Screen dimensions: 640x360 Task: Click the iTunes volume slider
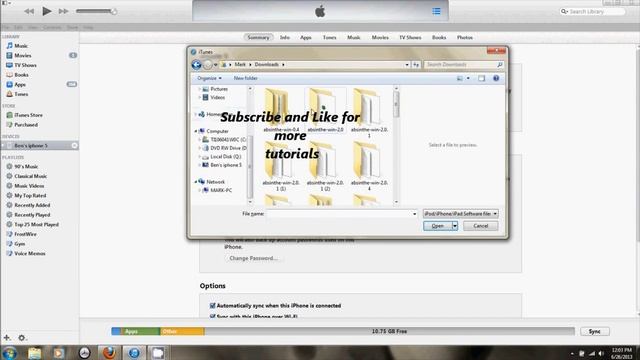(96, 11)
